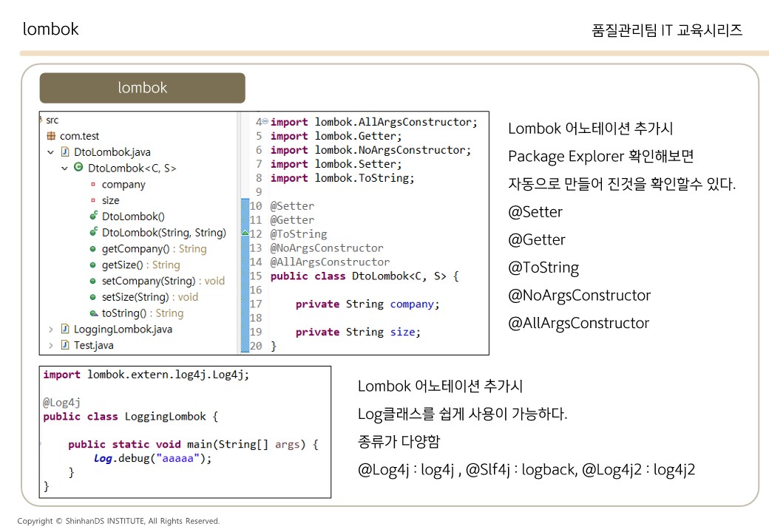Click import lombok.Setter on line 7
This screenshot has width=769, height=532.
click(x=336, y=164)
